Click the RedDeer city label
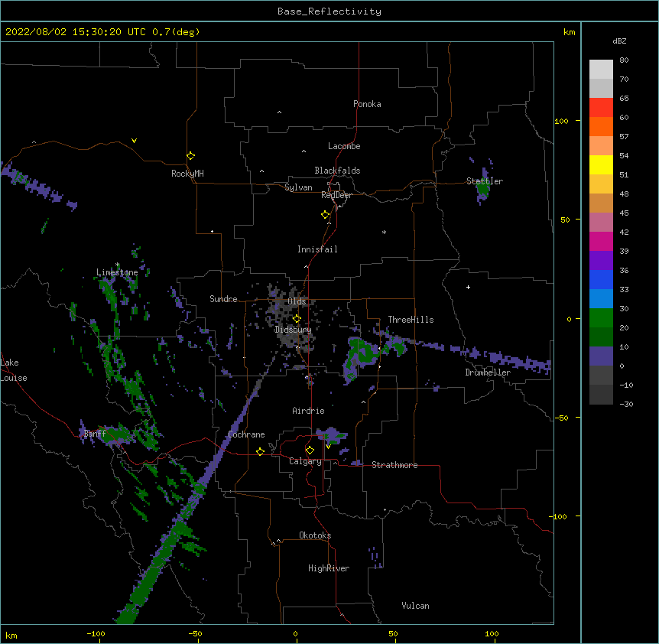The image size is (659, 644). coord(336,195)
